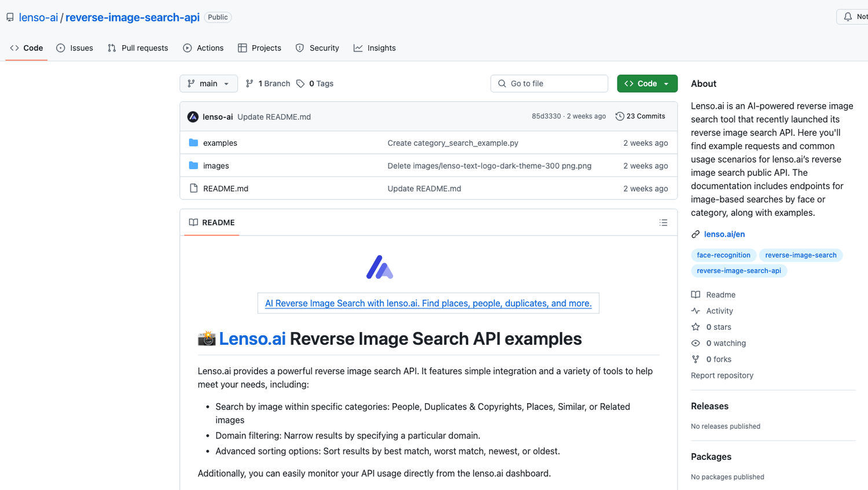Screen dimensions: 868x490
Task: View the 1 Branch link
Action: coord(268,83)
